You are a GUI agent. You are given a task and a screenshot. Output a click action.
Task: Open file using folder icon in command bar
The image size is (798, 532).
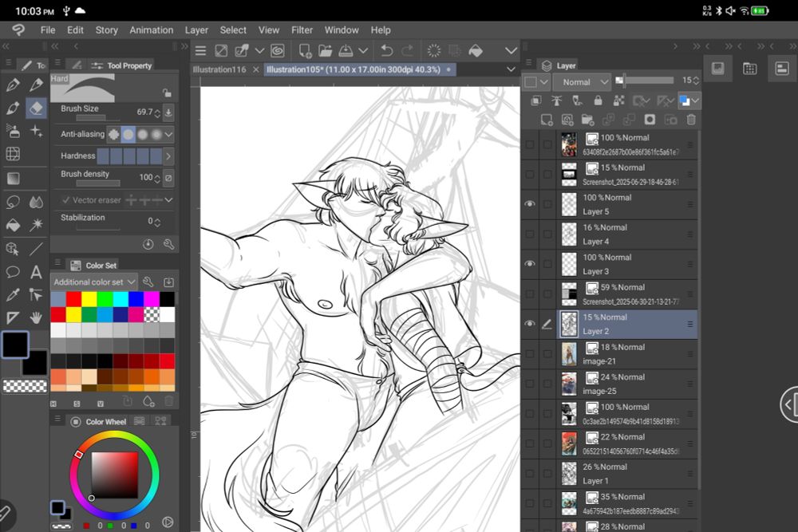click(x=326, y=50)
